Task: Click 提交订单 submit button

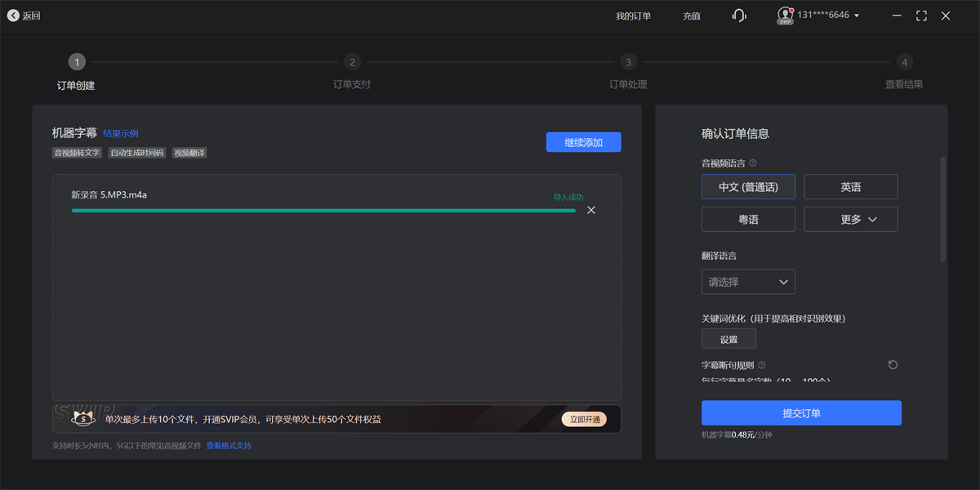Action: point(801,413)
